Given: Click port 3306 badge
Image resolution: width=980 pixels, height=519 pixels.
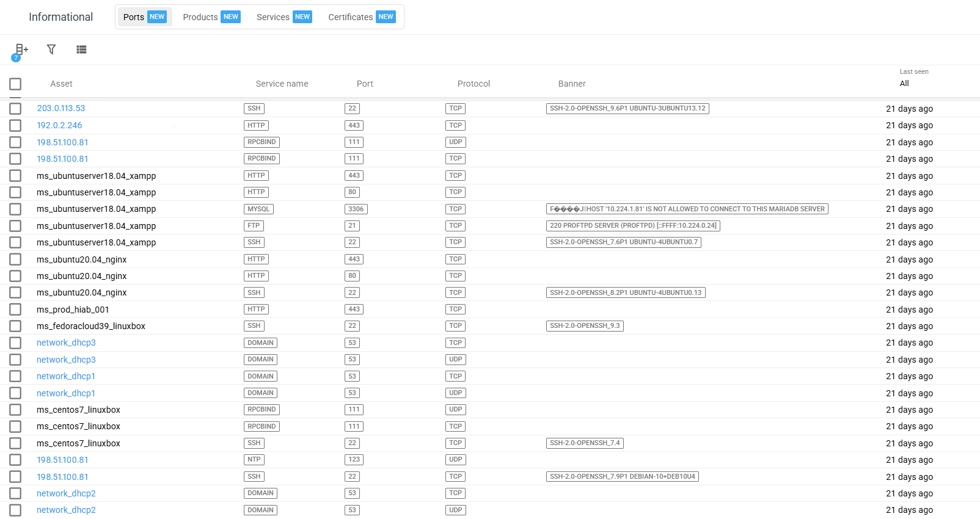Looking at the screenshot, I should click(356, 209).
